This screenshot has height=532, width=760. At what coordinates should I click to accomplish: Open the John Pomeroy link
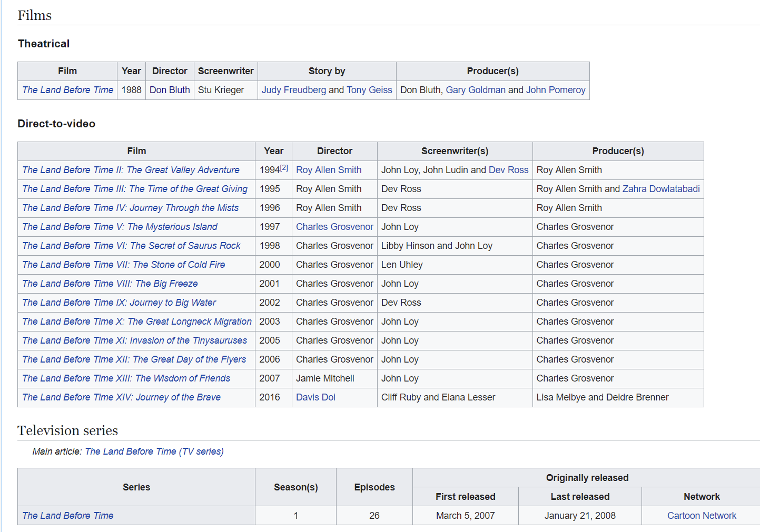556,90
